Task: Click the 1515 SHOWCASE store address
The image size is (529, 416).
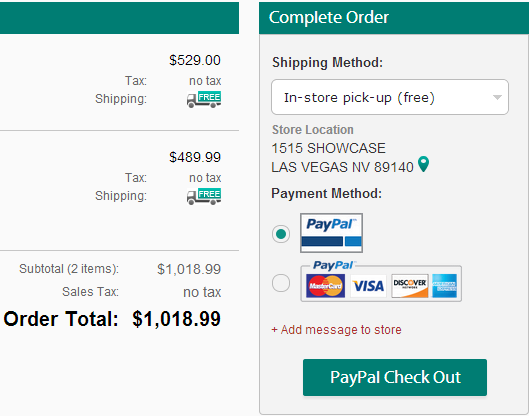Action: click(328, 148)
